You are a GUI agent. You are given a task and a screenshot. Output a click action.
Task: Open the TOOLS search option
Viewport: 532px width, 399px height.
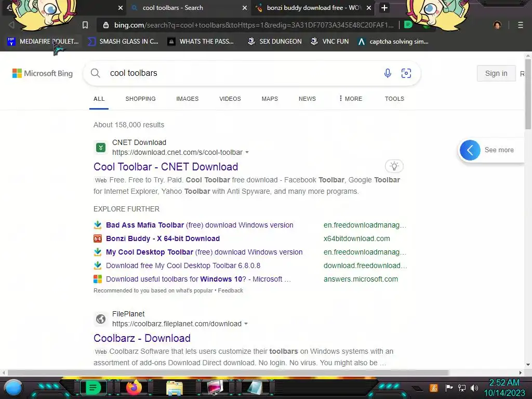coord(394,99)
